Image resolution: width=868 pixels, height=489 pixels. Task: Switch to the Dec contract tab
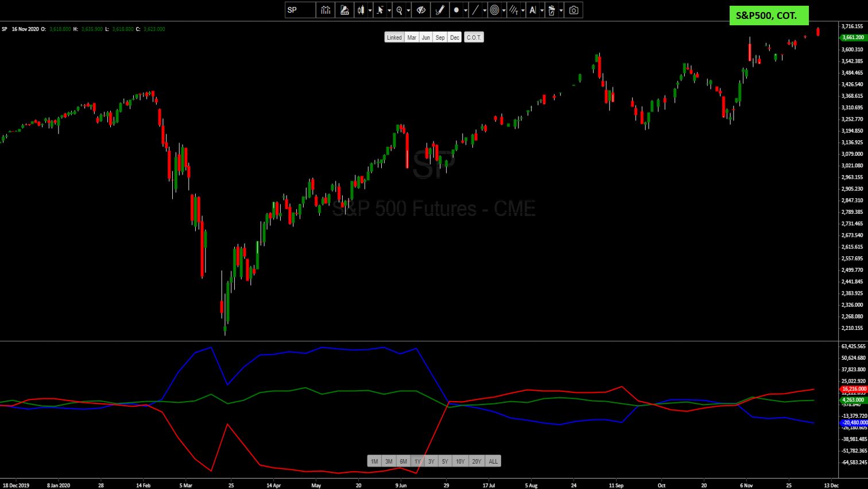click(454, 37)
